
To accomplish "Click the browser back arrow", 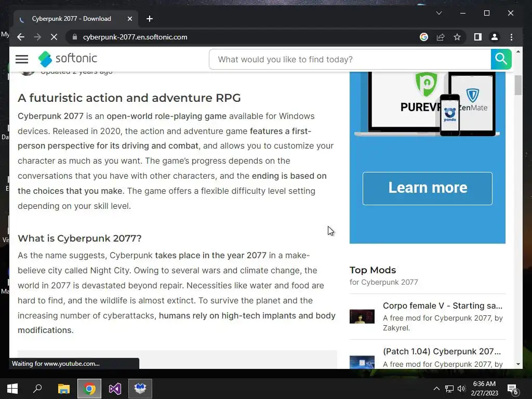I will (x=21, y=37).
